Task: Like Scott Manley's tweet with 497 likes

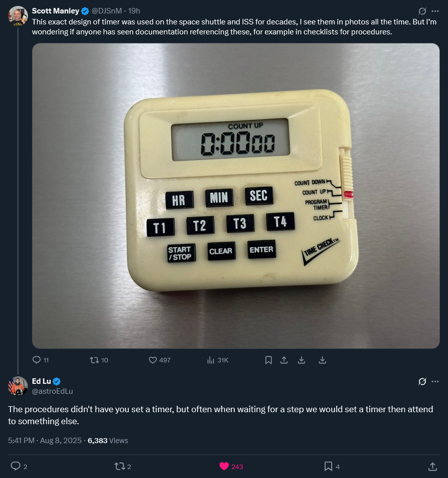Action: (x=153, y=360)
